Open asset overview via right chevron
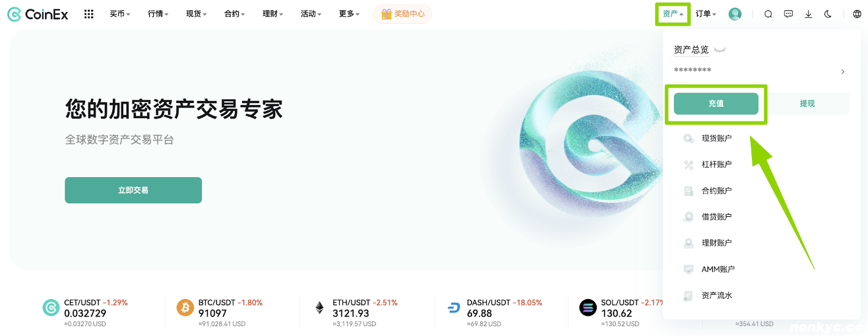Image resolution: width=868 pixels, height=336 pixels. (843, 72)
